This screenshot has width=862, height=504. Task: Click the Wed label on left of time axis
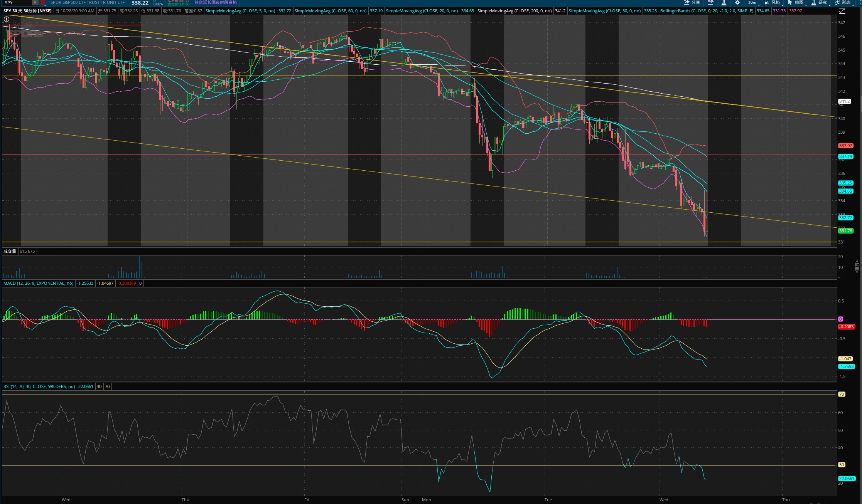pos(66,500)
